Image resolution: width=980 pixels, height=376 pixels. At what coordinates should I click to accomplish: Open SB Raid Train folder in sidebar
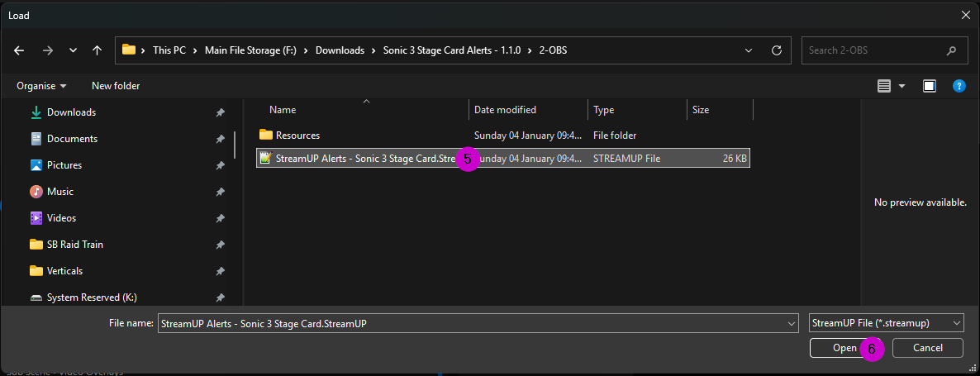[75, 245]
